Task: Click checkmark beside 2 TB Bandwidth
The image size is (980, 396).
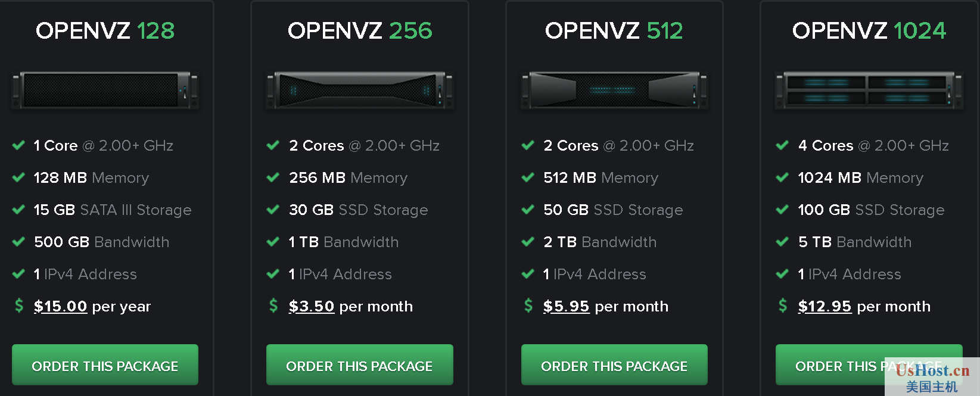Action: (528, 242)
